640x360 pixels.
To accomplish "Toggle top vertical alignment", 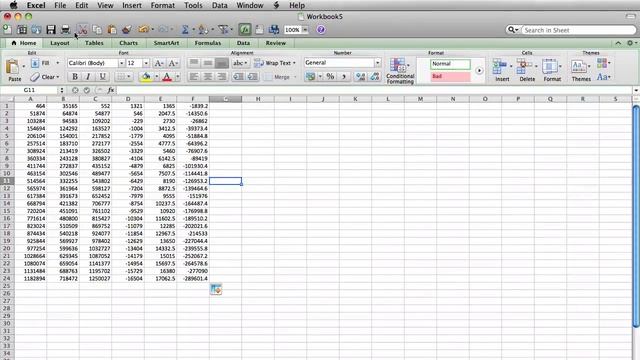I will (194, 63).
